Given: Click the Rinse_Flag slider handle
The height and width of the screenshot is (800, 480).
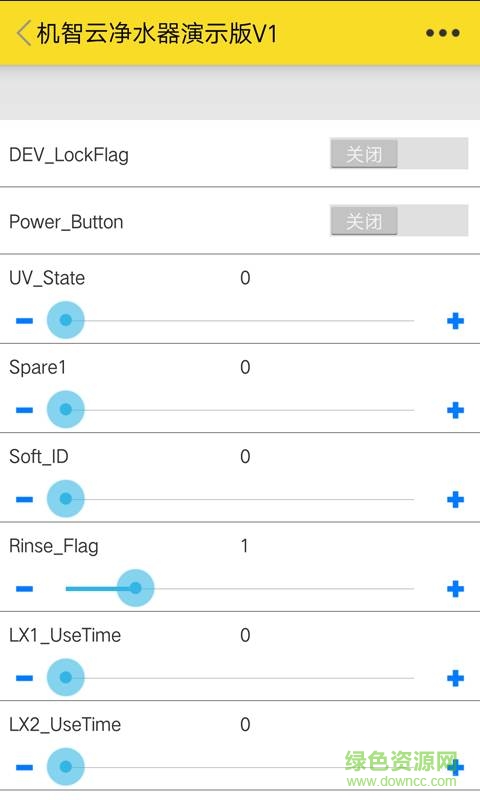Looking at the screenshot, I should (135, 588).
